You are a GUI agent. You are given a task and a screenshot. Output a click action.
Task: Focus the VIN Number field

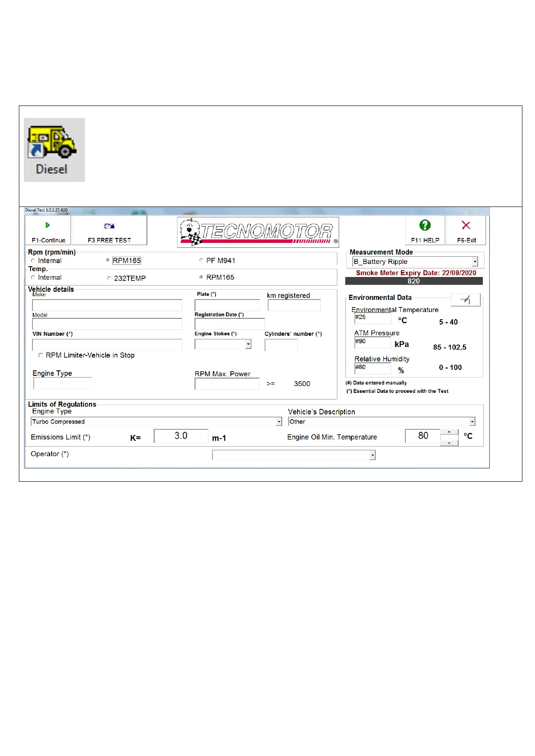107,345
